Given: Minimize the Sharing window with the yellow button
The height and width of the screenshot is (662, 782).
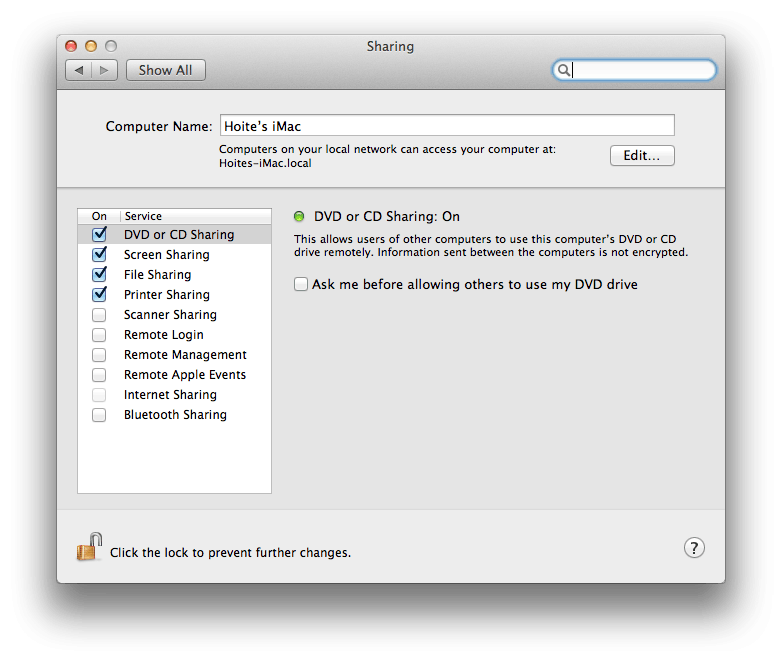Looking at the screenshot, I should coord(91,46).
